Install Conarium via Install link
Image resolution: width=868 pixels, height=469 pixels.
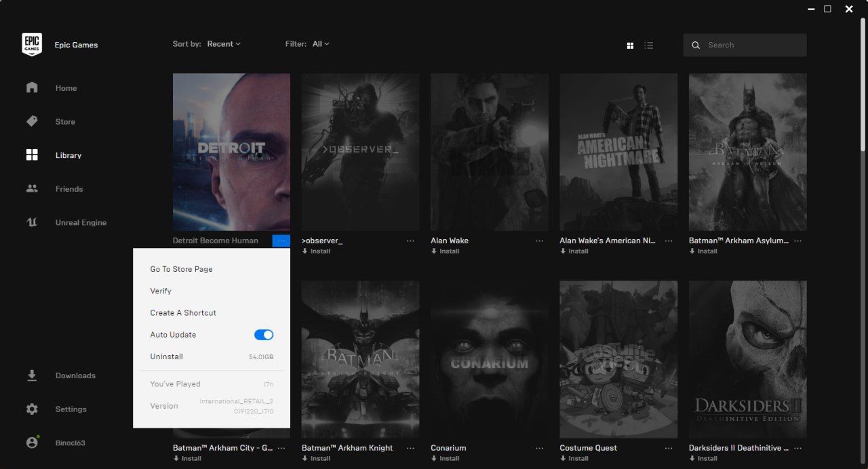[446, 459]
